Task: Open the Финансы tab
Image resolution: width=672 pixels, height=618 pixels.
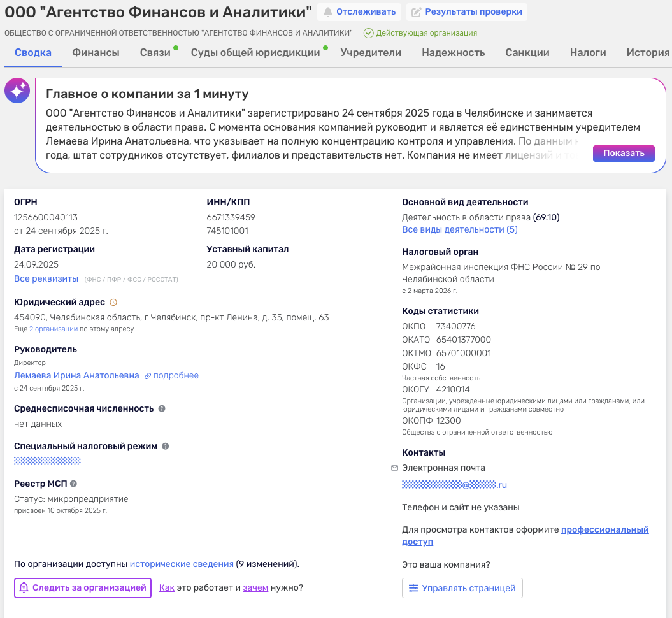Action: [x=96, y=53]
